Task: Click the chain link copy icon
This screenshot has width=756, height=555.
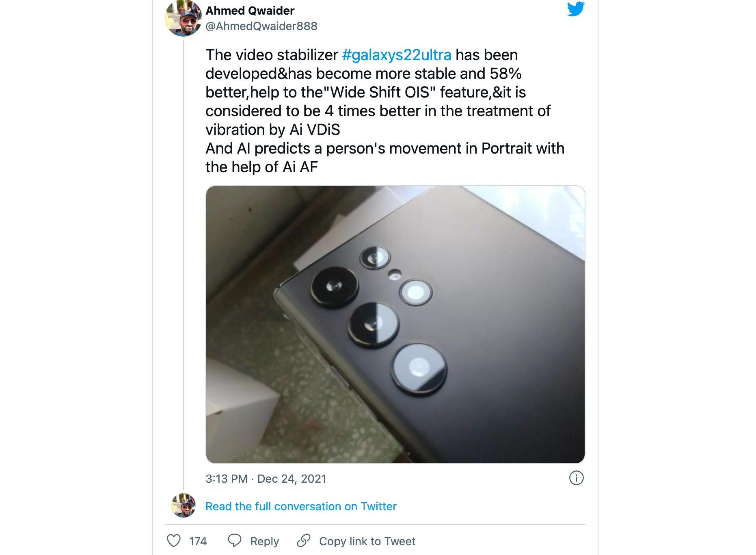Action: click(x=304, y=540)
